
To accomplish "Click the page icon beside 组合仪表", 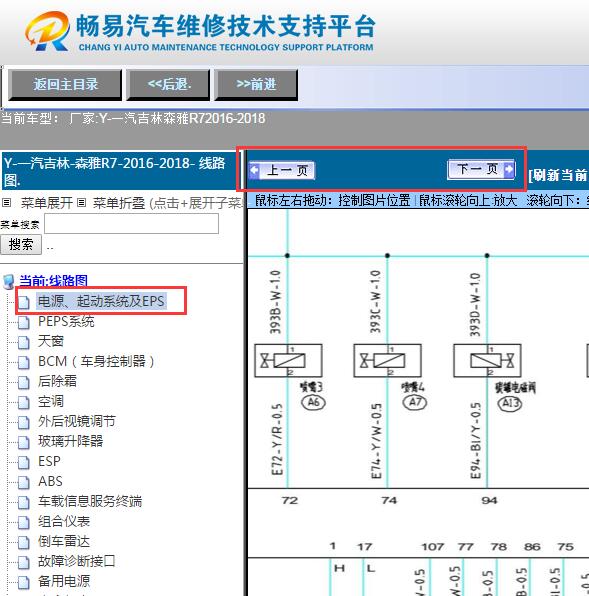I will (24, 522).
